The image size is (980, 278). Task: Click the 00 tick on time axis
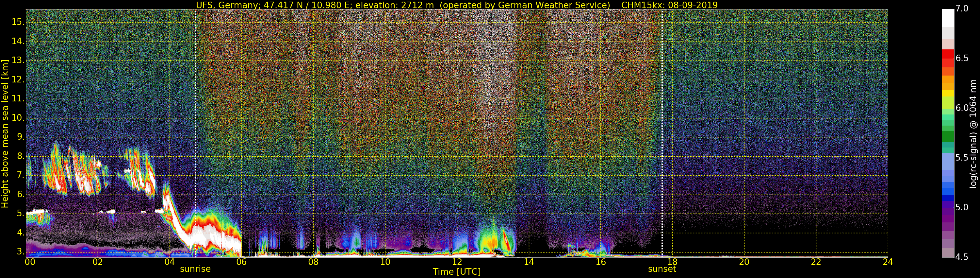coord(30,262)
